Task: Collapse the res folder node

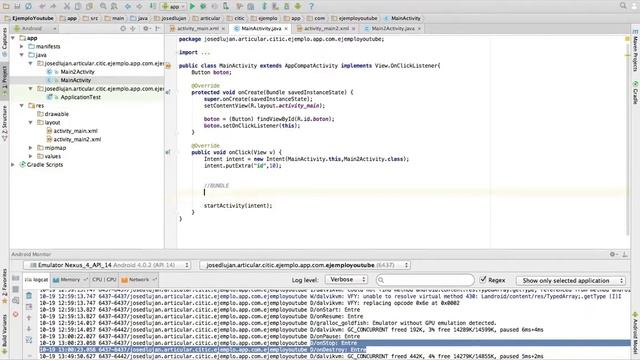Action: point(22,106)
